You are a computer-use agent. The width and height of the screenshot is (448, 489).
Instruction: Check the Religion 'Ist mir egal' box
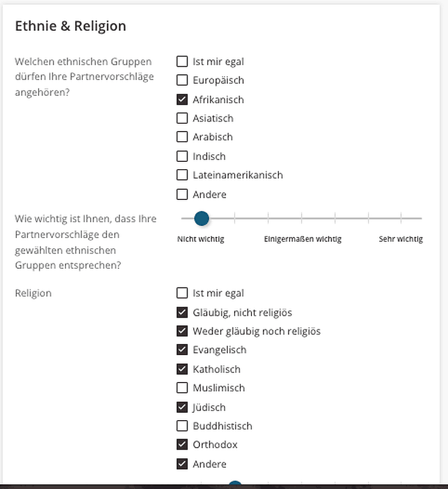tap(182, 293)
